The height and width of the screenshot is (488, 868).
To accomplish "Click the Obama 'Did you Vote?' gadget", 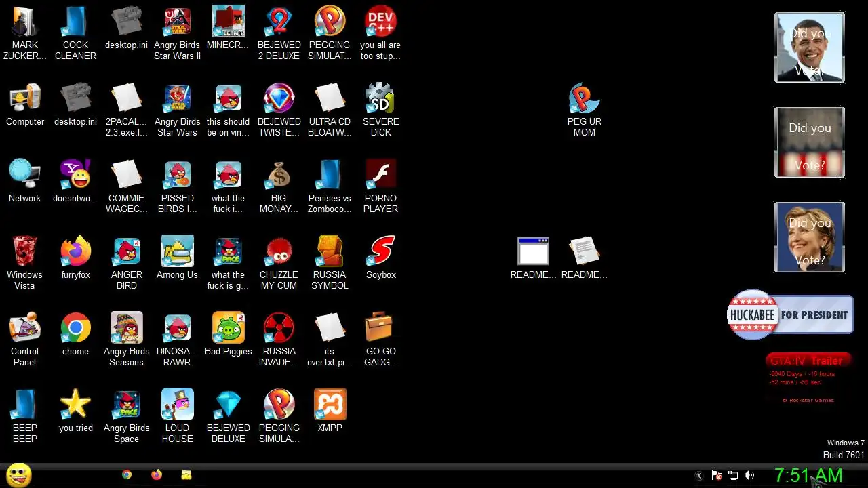I will [810, 47].
